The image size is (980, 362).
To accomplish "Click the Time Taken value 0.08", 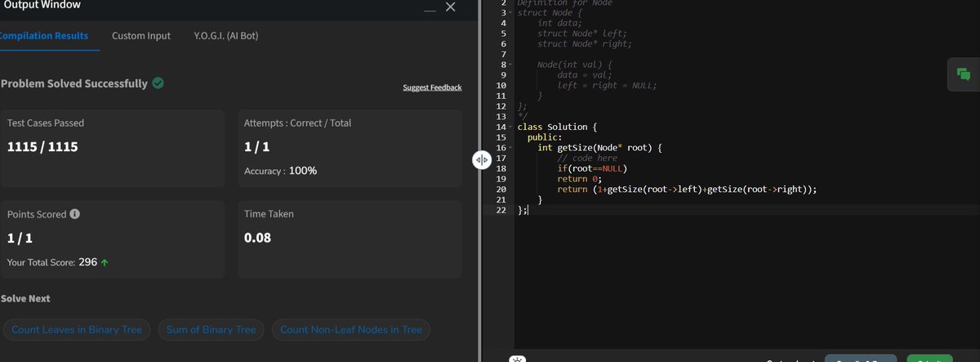I will pos(257,238).
